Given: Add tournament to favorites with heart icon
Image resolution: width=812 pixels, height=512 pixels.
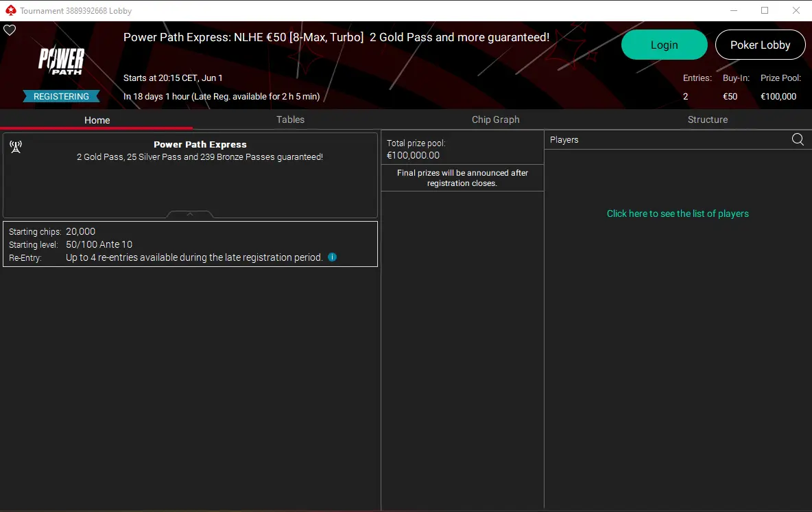Looking at the screenshot, I should [x=10, y=30].
